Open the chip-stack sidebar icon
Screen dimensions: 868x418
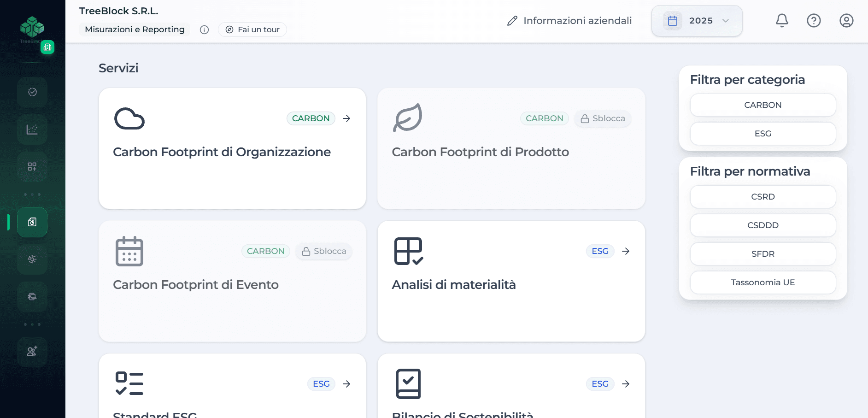(32, 297)
